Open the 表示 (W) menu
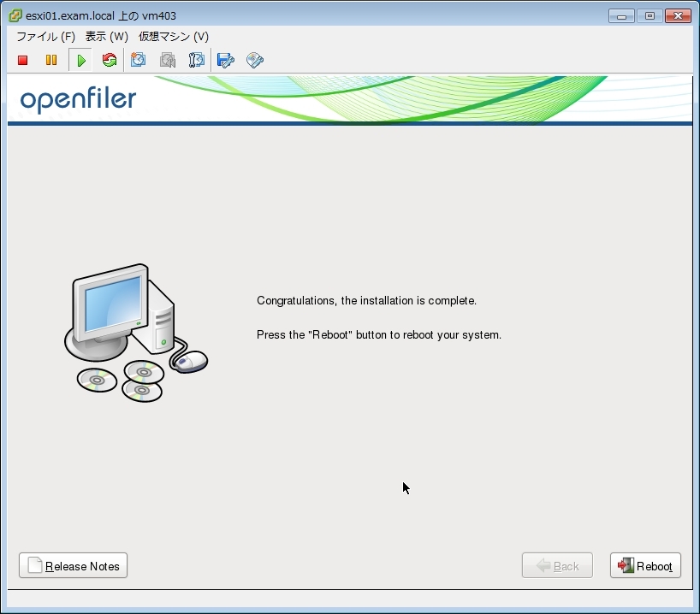 (x=107, y=37)
